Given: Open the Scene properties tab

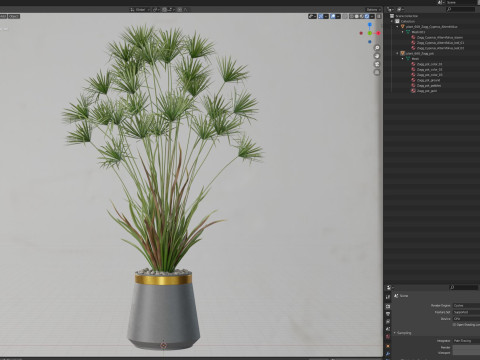Looking at the screenshot, I should 388,329.
